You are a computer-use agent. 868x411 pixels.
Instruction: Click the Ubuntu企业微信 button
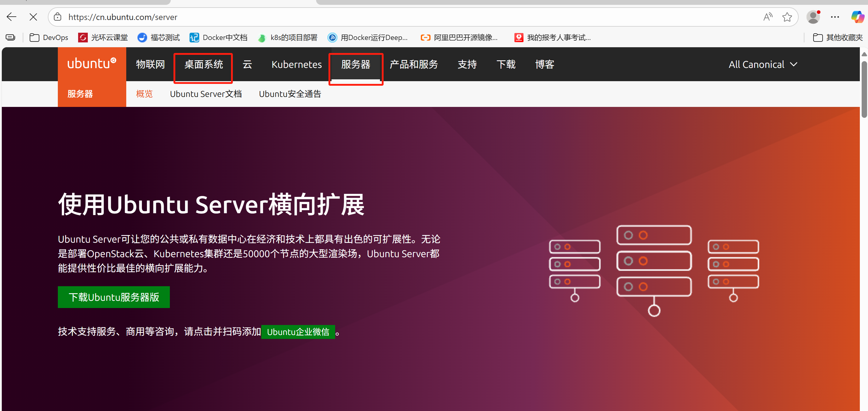pyautogui.click(x=298, y=332)
